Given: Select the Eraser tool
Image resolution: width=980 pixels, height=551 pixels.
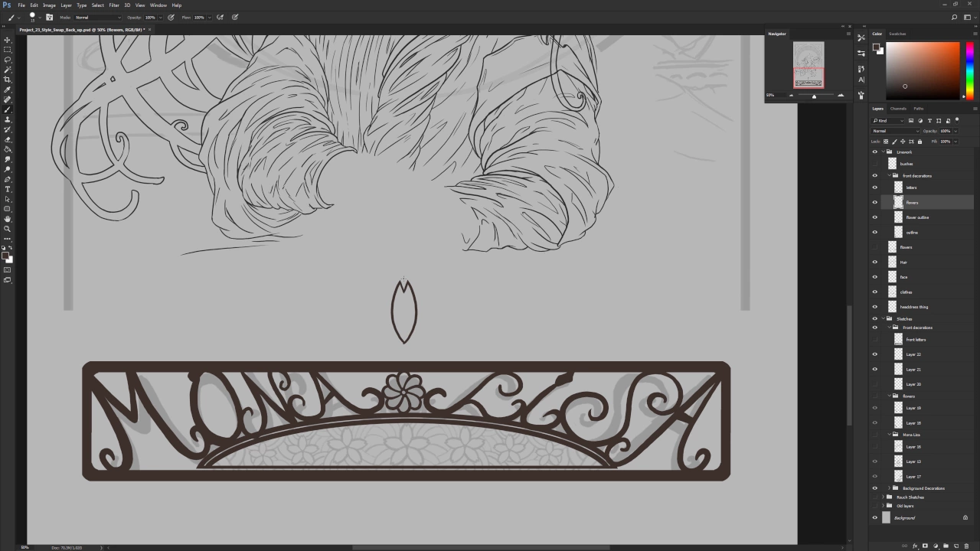Looking at the screenshot, I should pyautogui.click(x=8, y=139).
